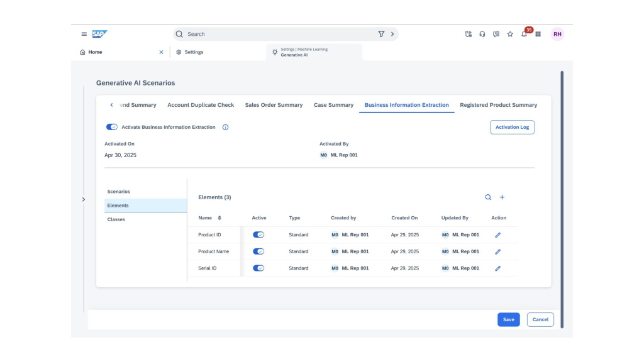Click the info icon beside activation toggle
This screenshot has width=644, height=362.
[x=225, y=127]
